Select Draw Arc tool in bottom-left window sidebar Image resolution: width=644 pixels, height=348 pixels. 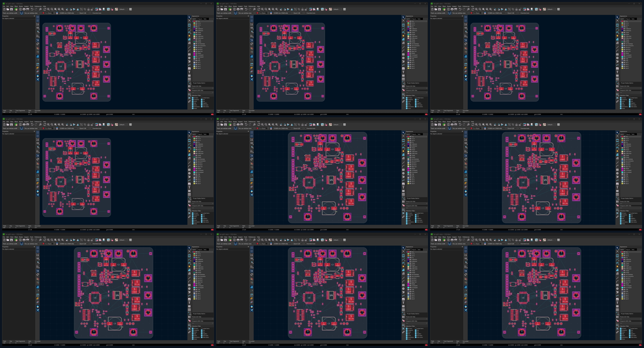[189, 281]
